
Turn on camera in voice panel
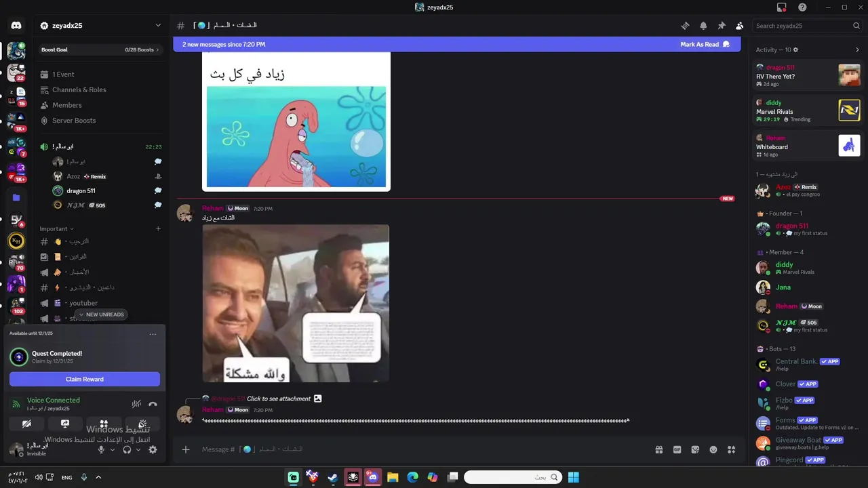pyautogui.click(x=26, y=424)
